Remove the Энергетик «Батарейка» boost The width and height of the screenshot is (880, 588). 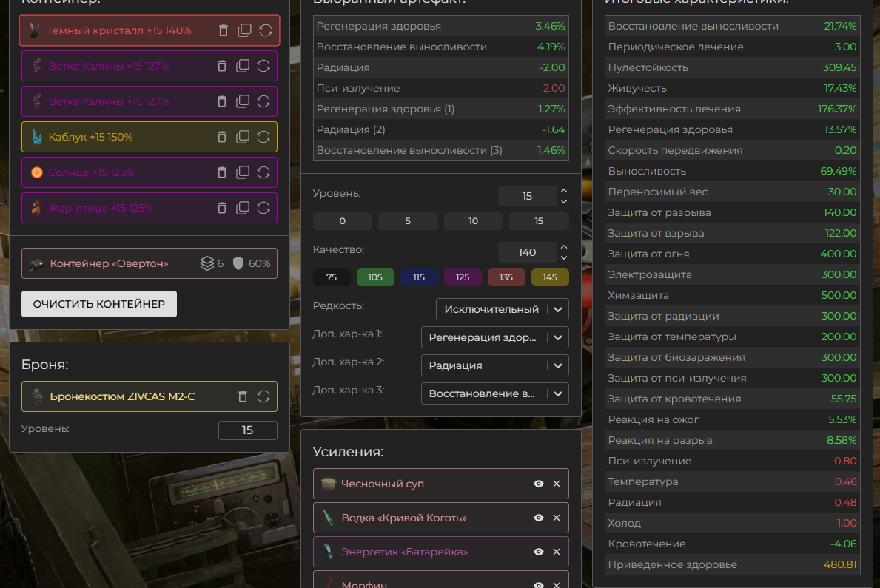tap(556, 552)
